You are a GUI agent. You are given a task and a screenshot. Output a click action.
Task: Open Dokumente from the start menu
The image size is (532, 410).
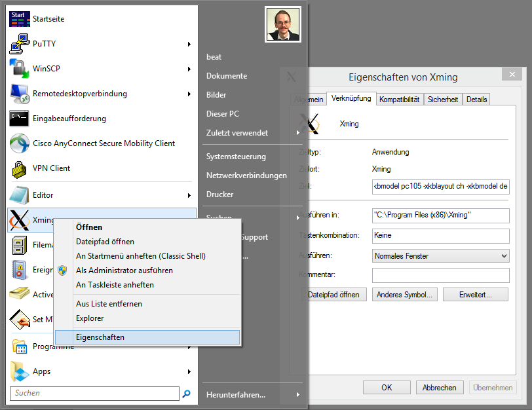point(227,76)
